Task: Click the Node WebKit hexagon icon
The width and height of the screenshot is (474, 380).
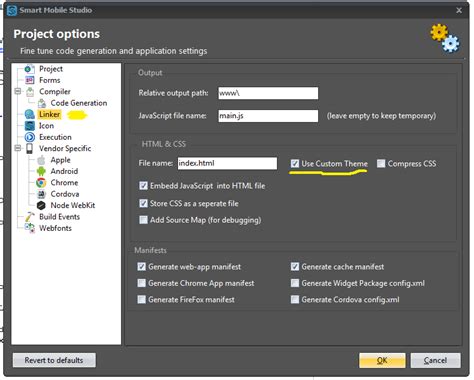Action: (x=41, y=205)
